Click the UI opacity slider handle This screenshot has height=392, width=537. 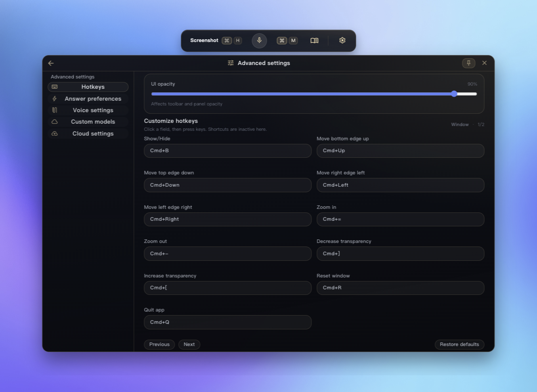click(454, 94)
